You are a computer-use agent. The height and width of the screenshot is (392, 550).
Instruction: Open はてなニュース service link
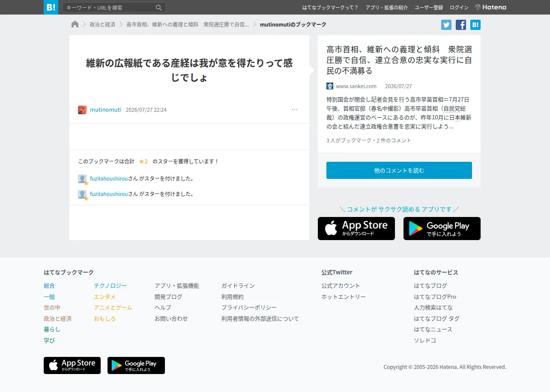point(433,330)
